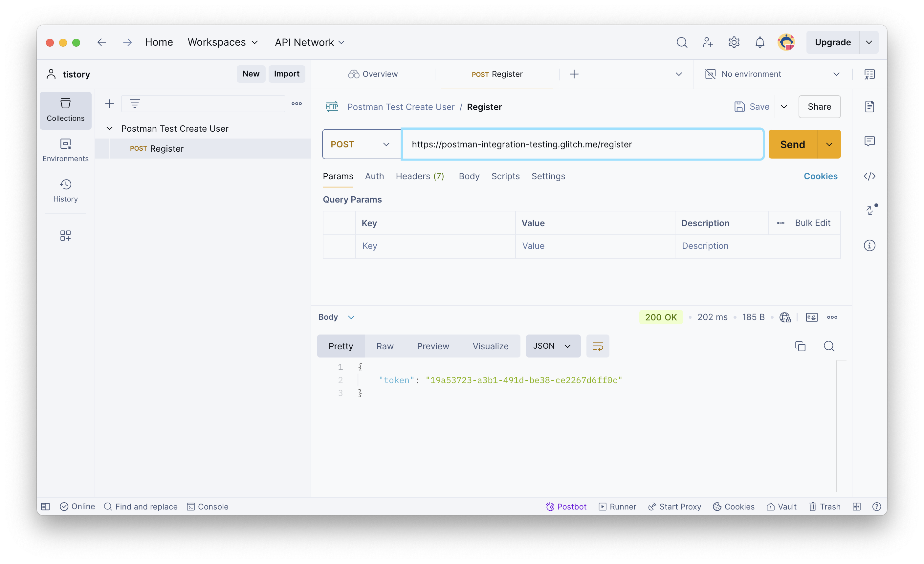
Task: Open Console in the status bar
Action: [208, 507]
